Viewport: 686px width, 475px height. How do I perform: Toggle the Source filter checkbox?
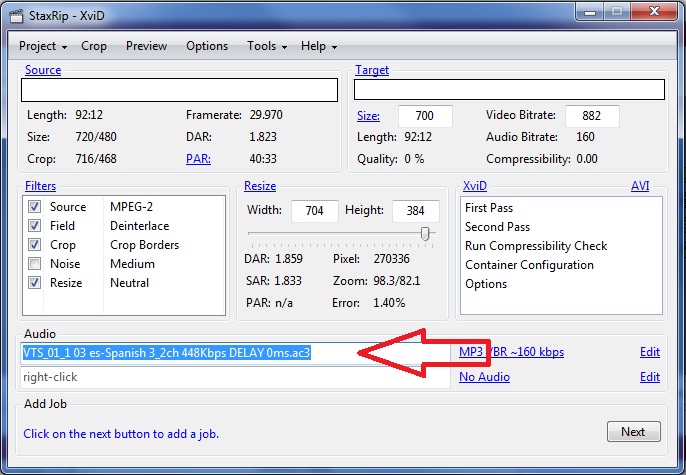click(35, 206)
